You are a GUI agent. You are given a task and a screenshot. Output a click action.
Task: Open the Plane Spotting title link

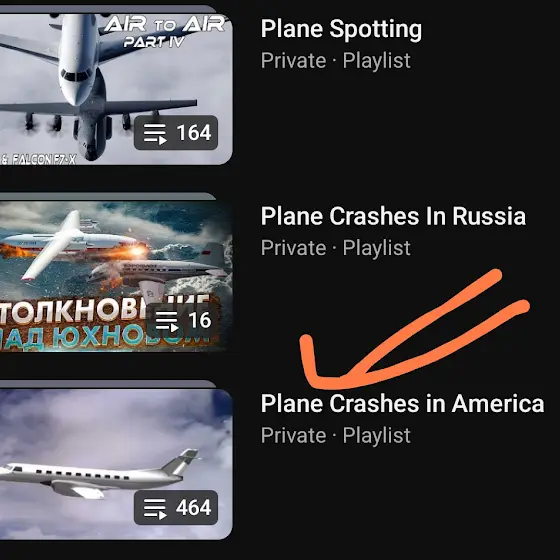pyautogui.click(x=341, y=29)
